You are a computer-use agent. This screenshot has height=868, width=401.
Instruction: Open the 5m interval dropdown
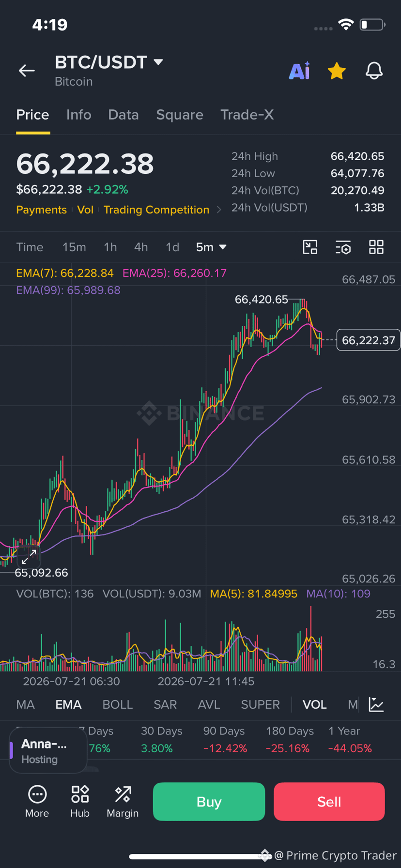pyautogui.click(x=211, y=247)
